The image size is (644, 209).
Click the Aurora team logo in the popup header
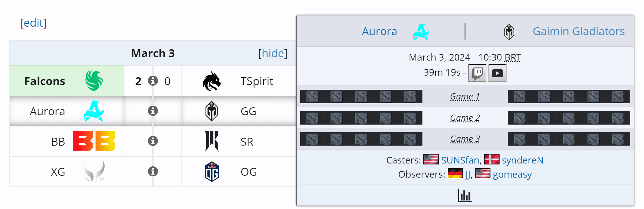tap(421, 31)
